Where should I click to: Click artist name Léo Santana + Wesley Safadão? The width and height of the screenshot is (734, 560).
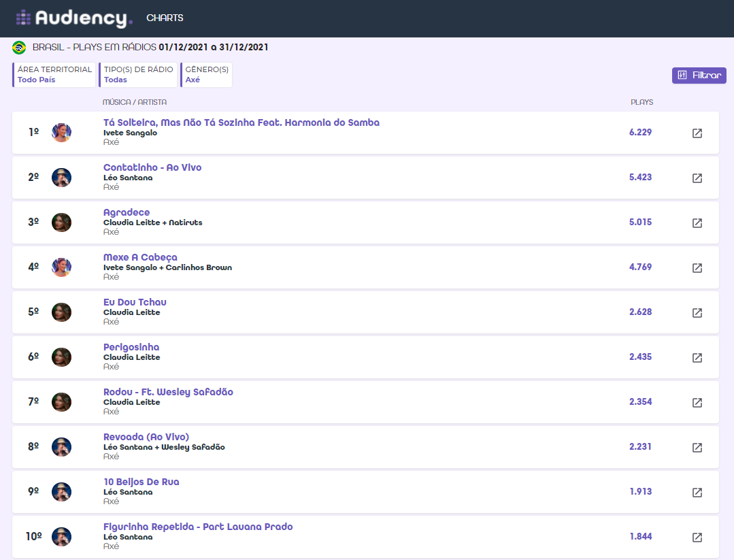164,447
